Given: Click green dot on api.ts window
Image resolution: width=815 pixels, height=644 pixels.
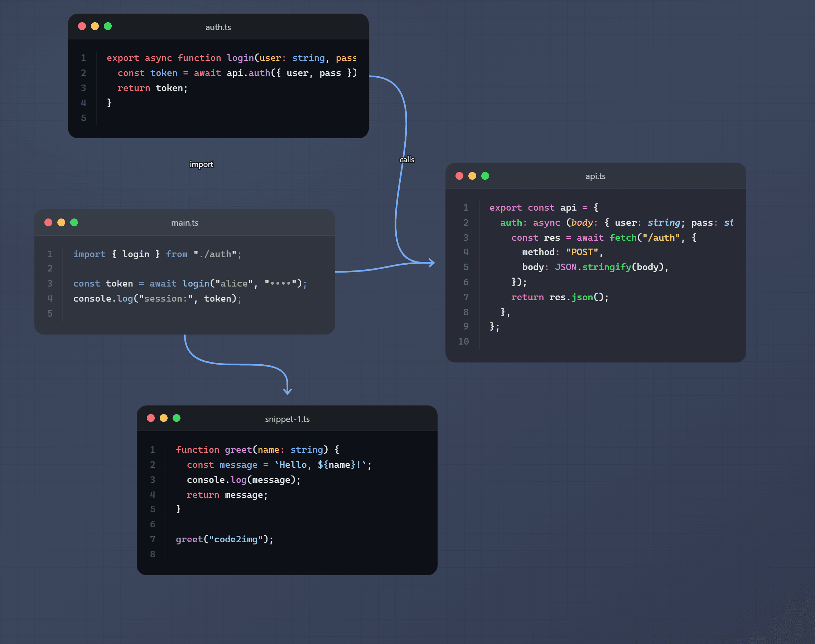Looking at the screenshot, I should click(485, 176).
